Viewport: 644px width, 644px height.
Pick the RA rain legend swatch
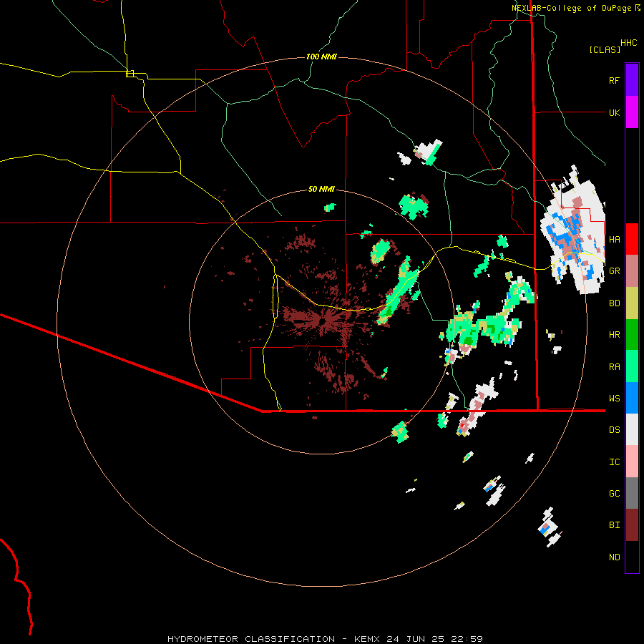tap(632, 366)
